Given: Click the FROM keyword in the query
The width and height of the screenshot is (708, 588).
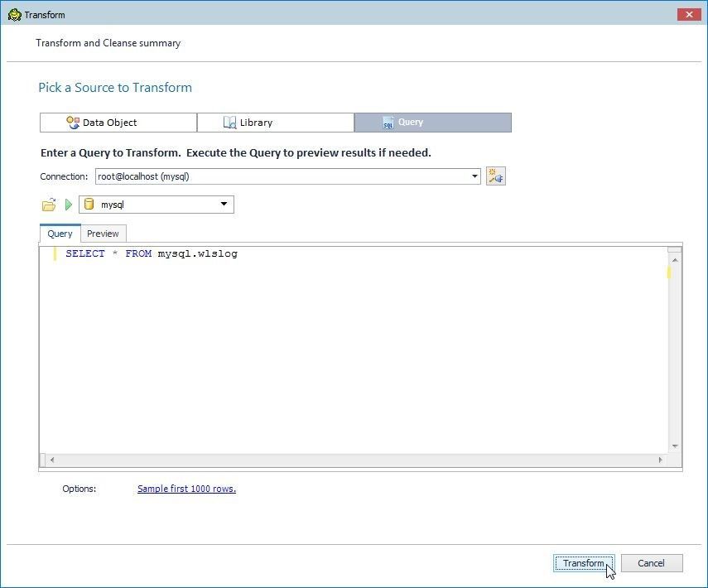Looking at the screenshot, I should (138, 253).
